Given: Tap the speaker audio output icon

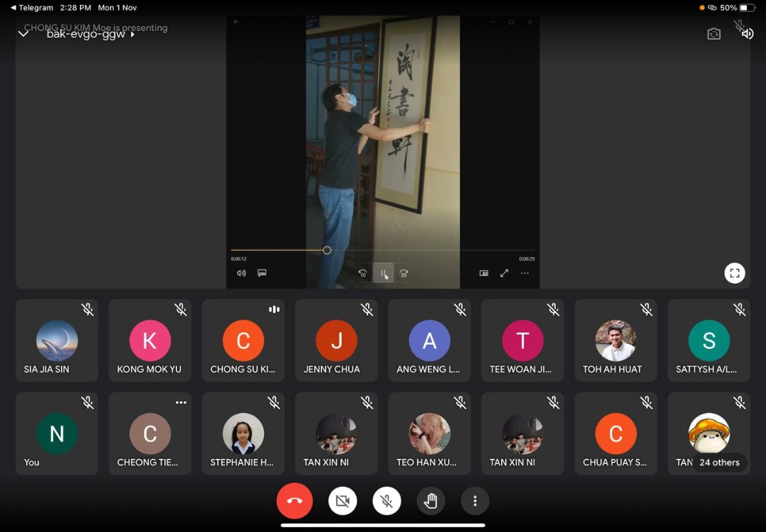Looking at the screenshot, I should (747, 34).
